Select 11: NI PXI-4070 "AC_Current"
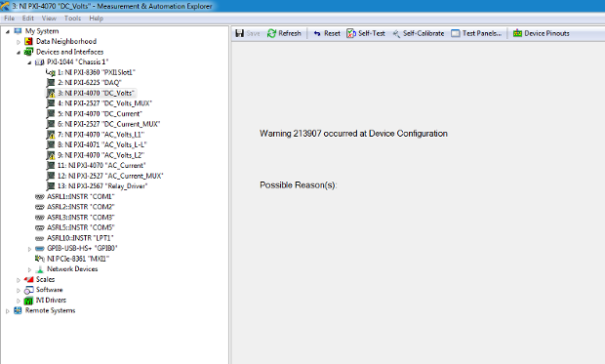This screenshot has width=605, height=364. [x=101, y=166]
